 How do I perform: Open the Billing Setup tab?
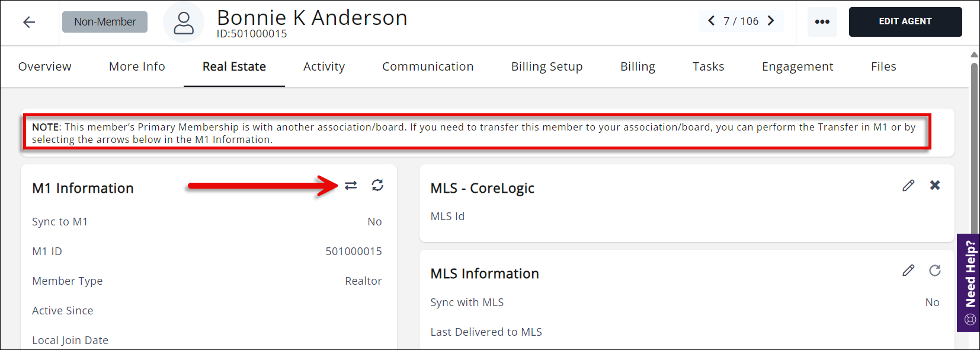pos(547,66)
